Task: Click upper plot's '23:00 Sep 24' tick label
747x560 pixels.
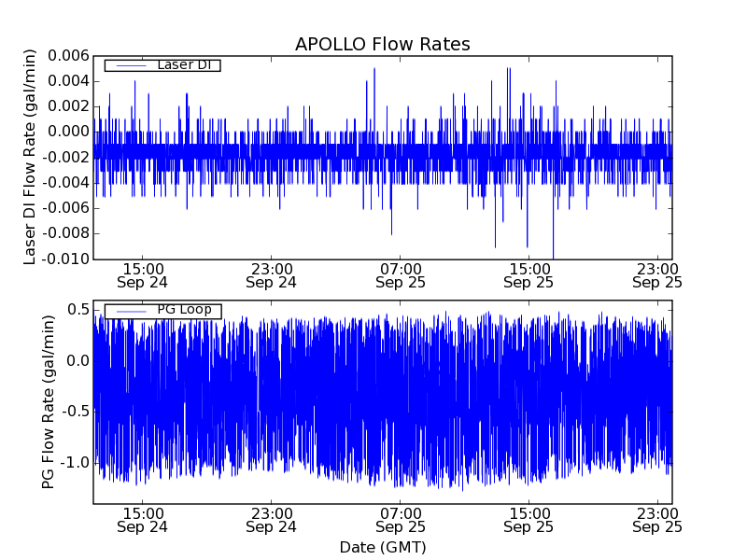Action: tap(271, 273)
